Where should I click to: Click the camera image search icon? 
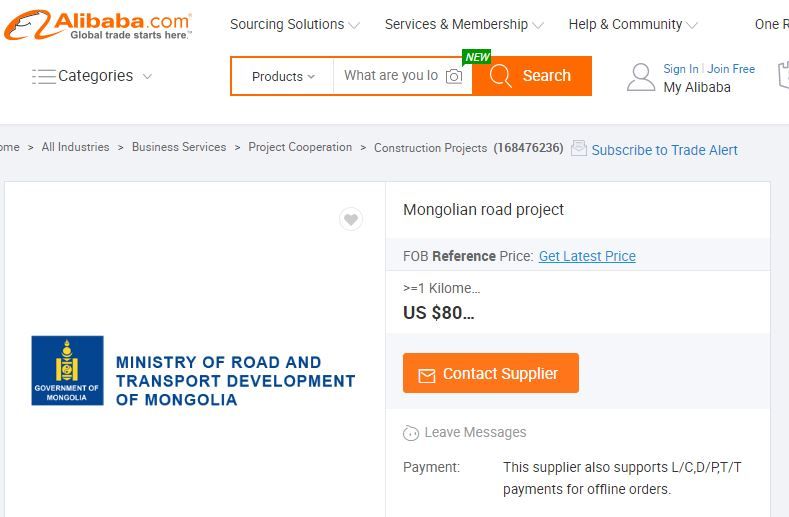click(454, 76)
